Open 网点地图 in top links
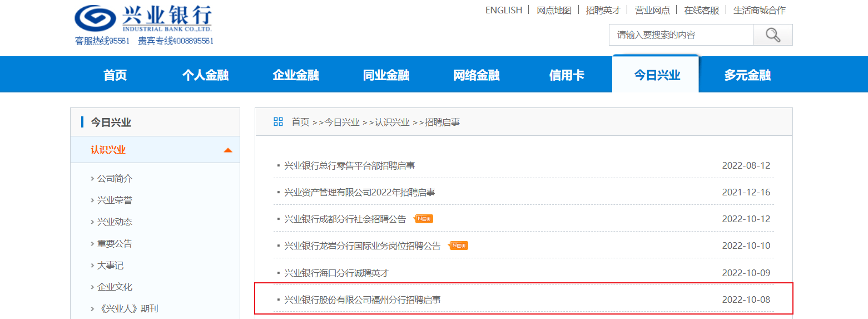Viewport: 868px width, 319px height. 554,10
